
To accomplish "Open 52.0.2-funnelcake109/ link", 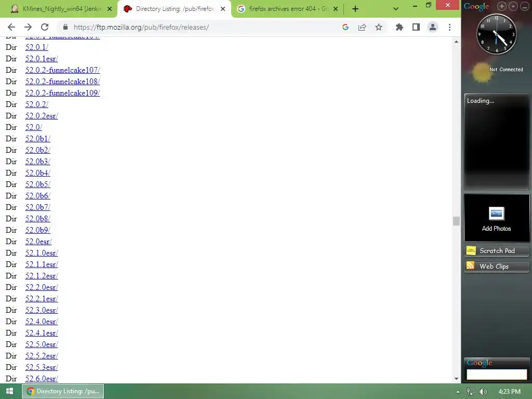I will point(62,93).
